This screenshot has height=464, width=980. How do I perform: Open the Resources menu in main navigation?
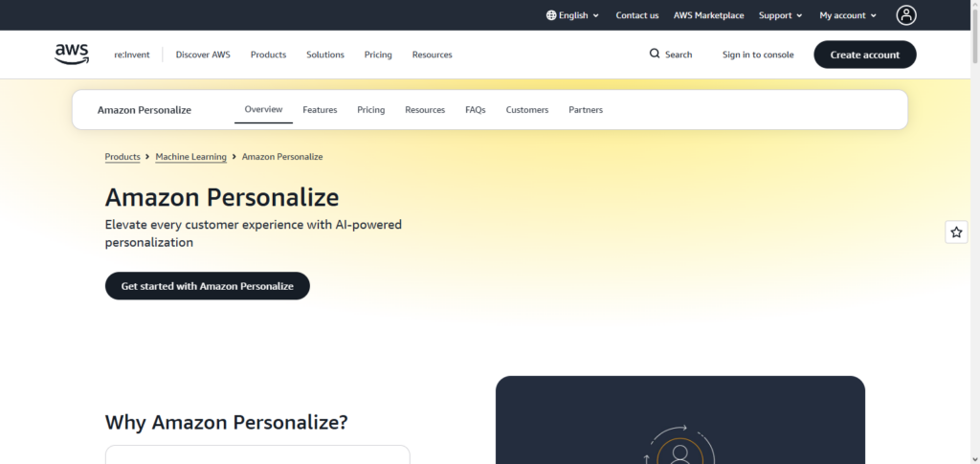432,55
